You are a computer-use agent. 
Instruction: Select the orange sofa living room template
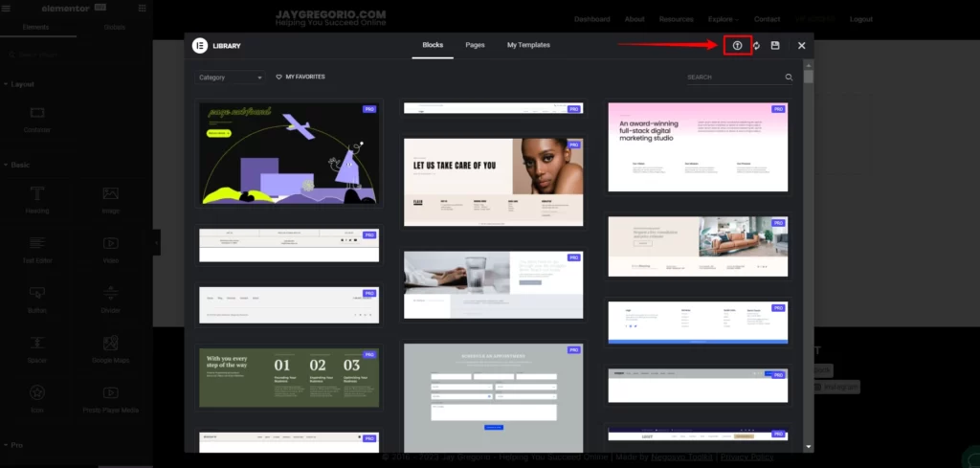point(698,246)
